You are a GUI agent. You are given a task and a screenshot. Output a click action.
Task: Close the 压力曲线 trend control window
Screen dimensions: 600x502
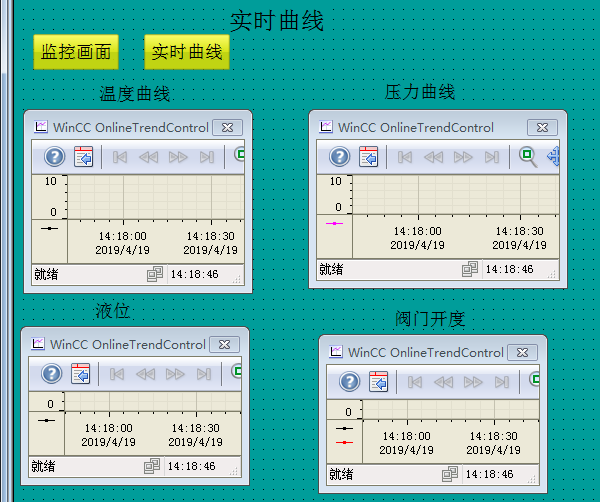coord(542,127)
